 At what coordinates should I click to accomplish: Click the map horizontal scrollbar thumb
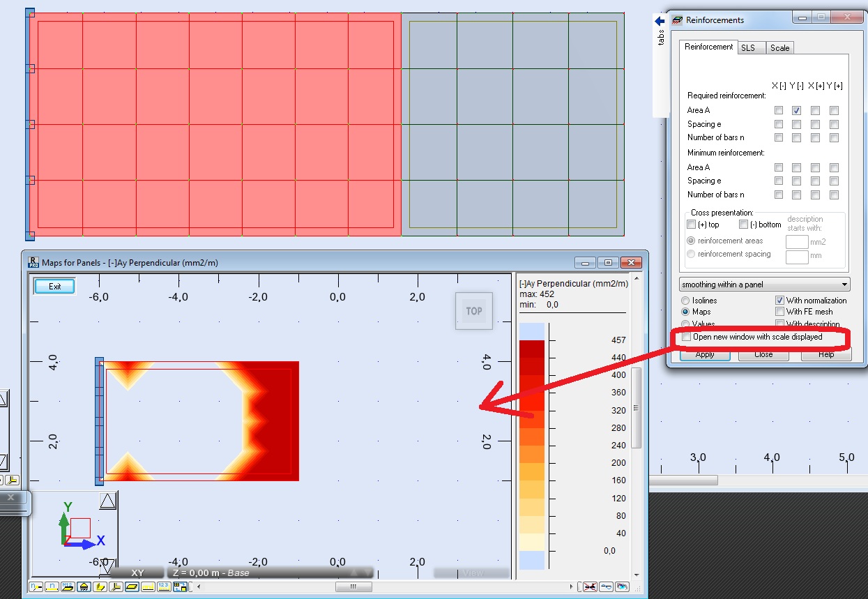tap(353, 587)
